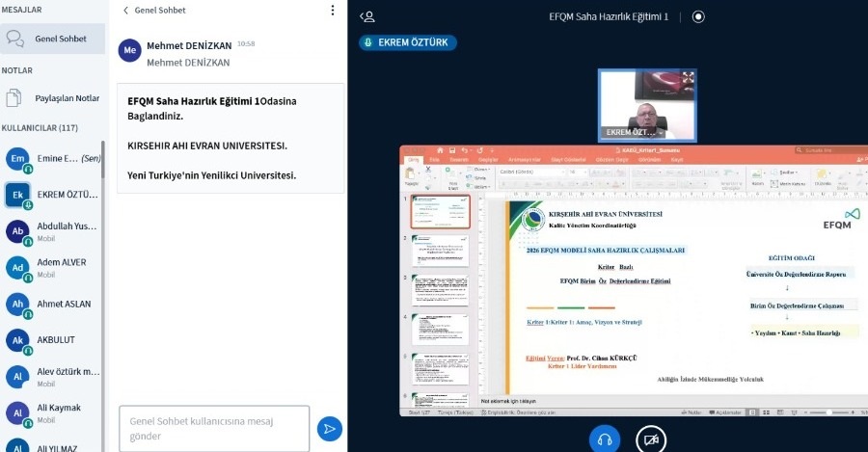Open the Bölüm section dropdown
Viewport: 868px width, 452px height.
pyautogui.click(x=478, y=187)
